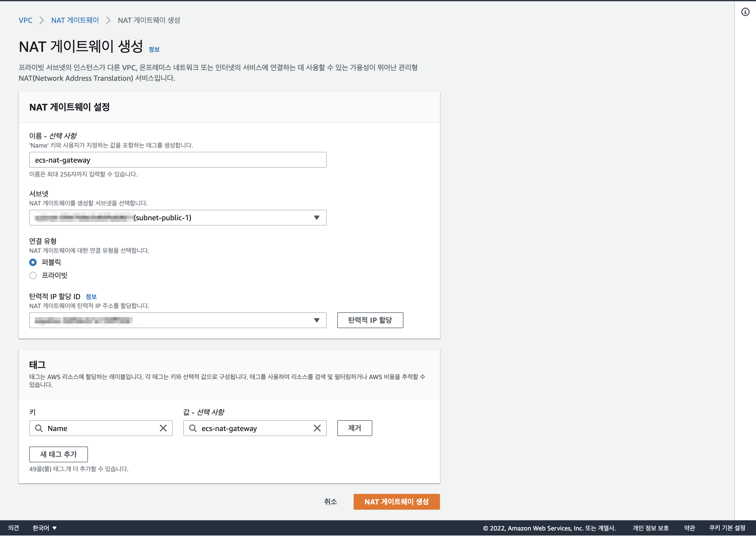Click the 49을(를) 태그 limit hint text

pyautogui.click(x=79, y=469)
